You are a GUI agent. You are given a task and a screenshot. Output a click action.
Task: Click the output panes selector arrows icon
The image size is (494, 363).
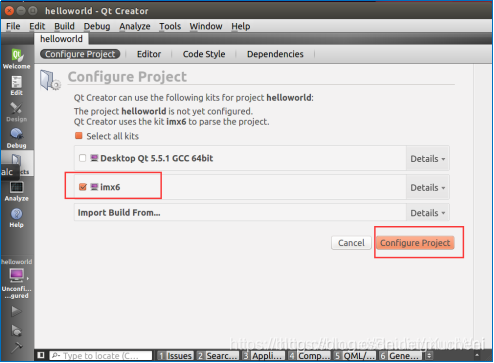429,356
